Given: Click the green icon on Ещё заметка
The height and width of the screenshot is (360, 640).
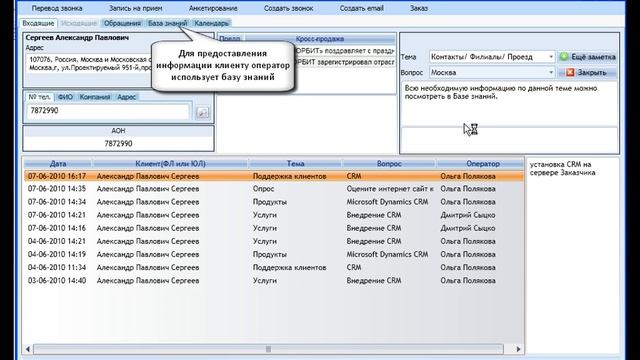Looking at the screenshot, I should coord(564,57).
